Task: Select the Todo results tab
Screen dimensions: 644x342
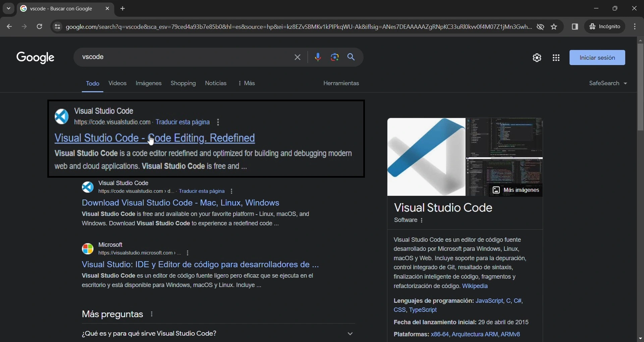Action: click(93, 83)
